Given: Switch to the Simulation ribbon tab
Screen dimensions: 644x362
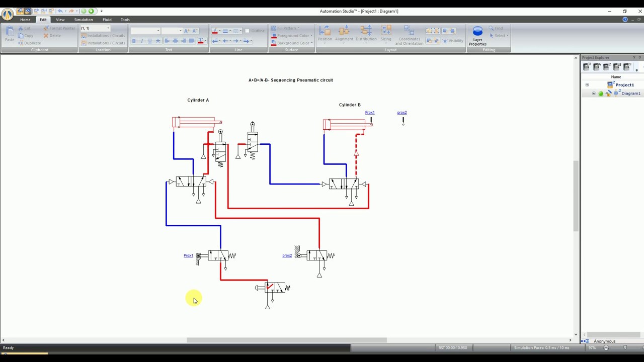Looking at the screenshot, I should [x=84, y=20].
